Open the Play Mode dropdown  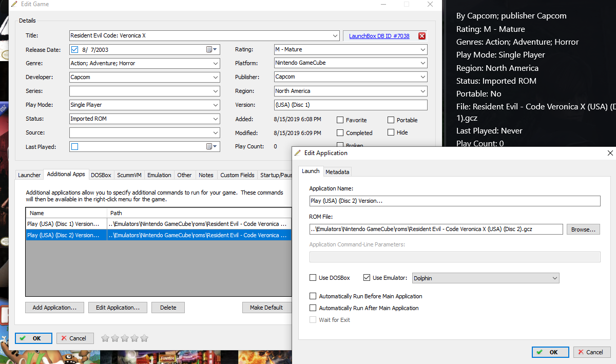coord(216,105)
